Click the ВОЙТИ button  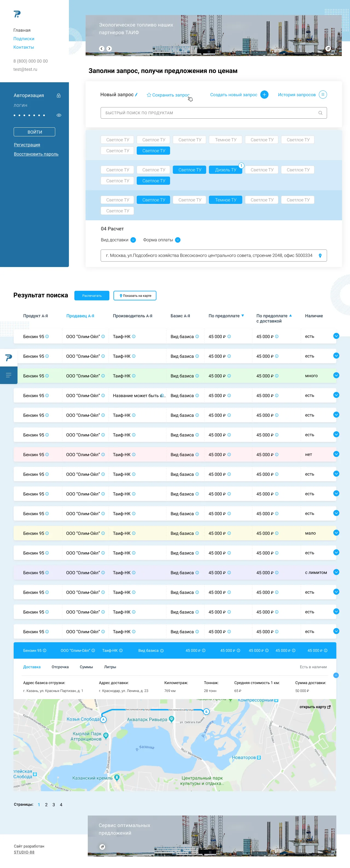pos(34,132)
